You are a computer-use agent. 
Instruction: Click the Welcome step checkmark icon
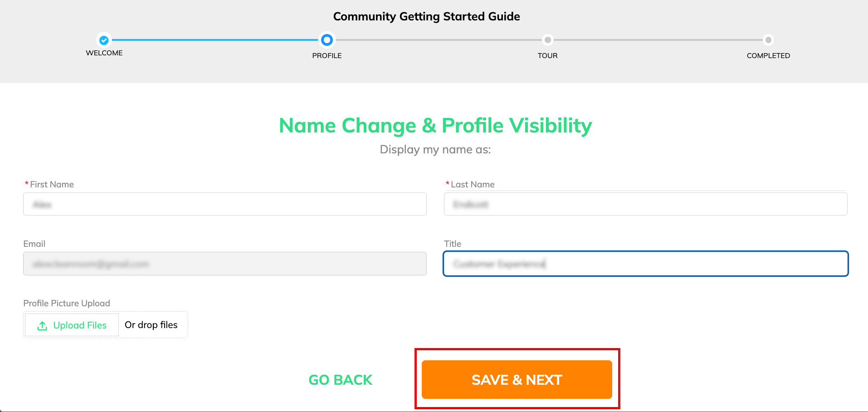point(104,40)
